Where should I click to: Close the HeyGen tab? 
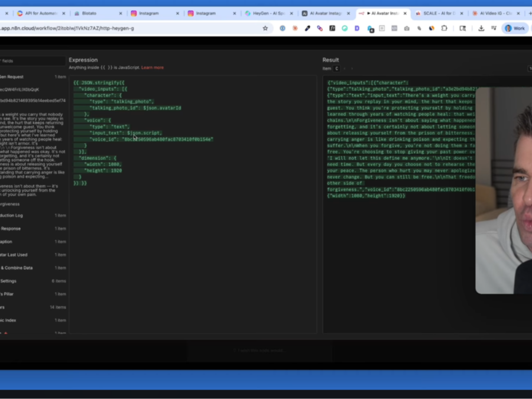point(291,14)
